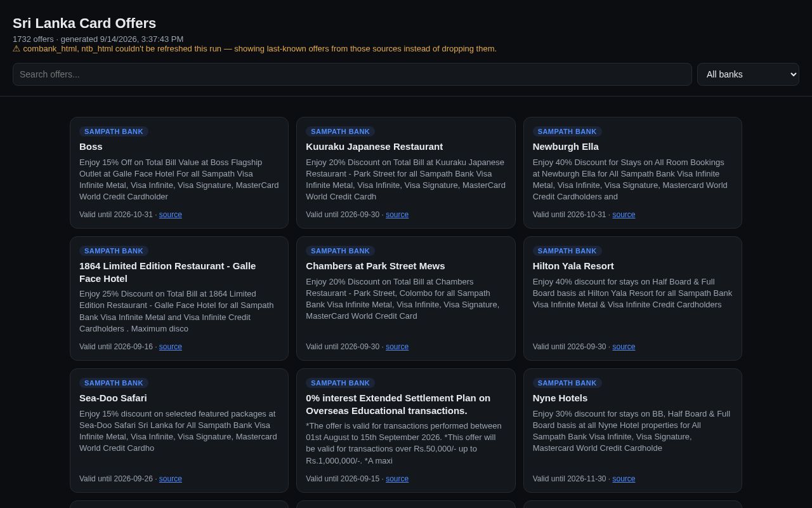812x508 pixels.
Task: Click "Valid until 2026-09-30" on Kuuraku card
Action: [343, 215]
